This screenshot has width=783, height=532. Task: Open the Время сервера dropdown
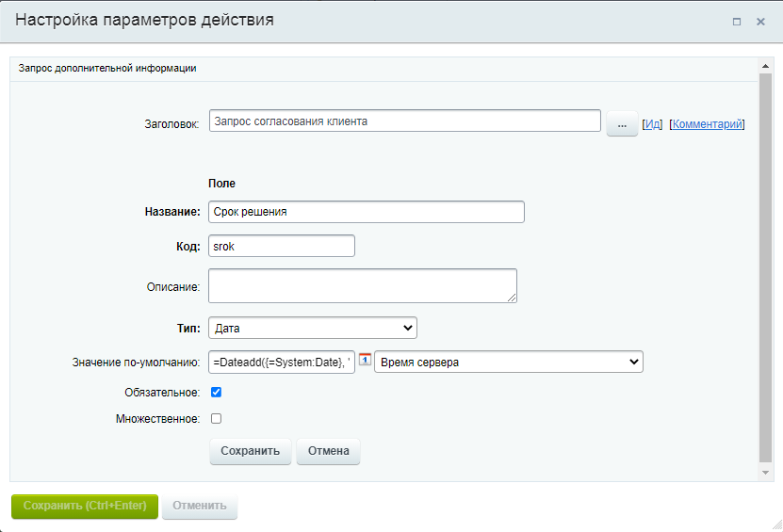click(x=509, y=362)
